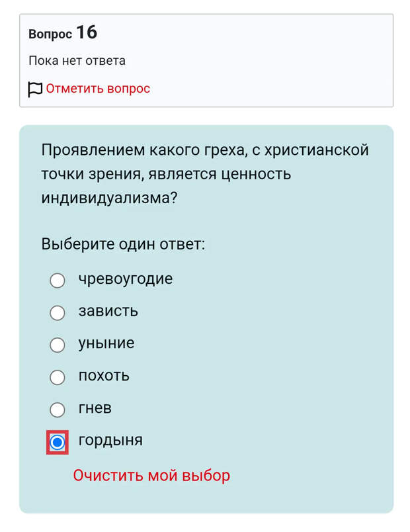Choose "зависть" as your answer
This screenshot has height=532, width=410.
click(58, 313)
